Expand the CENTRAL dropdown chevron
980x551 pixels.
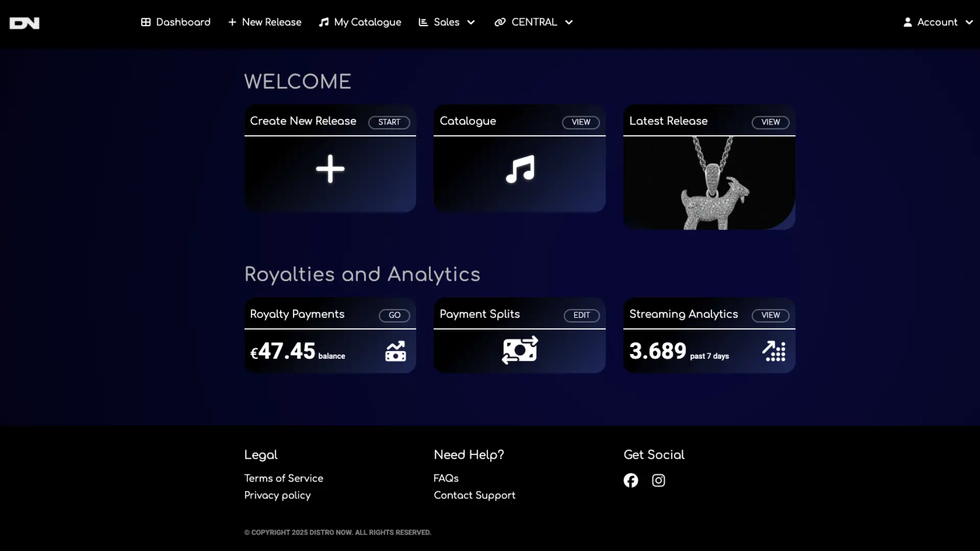coord(569,22)
